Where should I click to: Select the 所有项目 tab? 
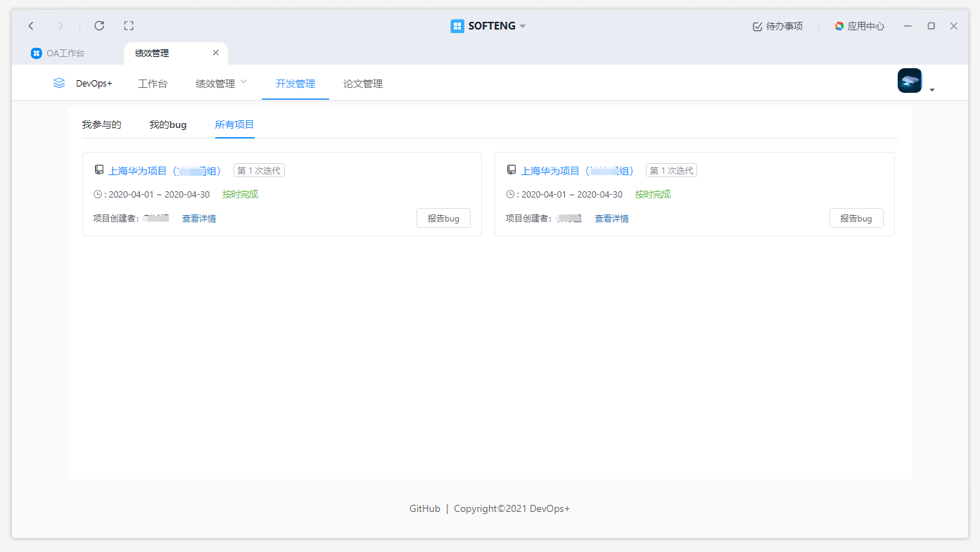(x=234, y=124)
